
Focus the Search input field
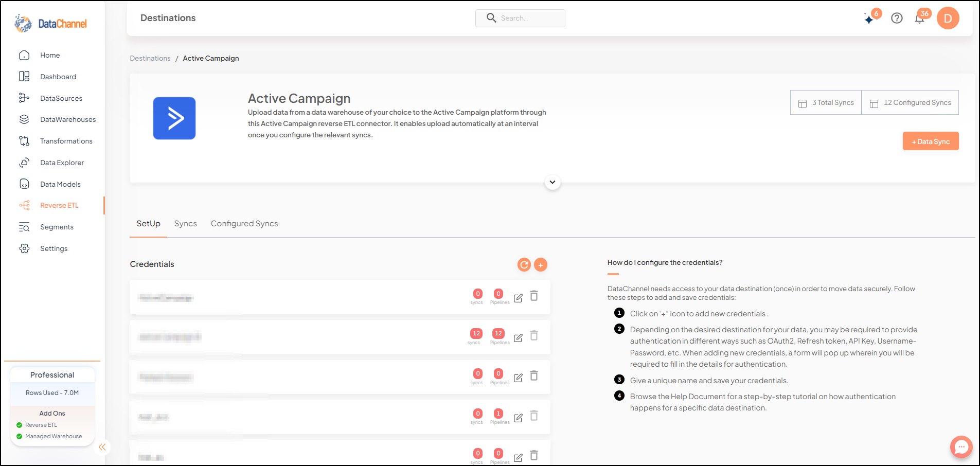pos(520,18)
